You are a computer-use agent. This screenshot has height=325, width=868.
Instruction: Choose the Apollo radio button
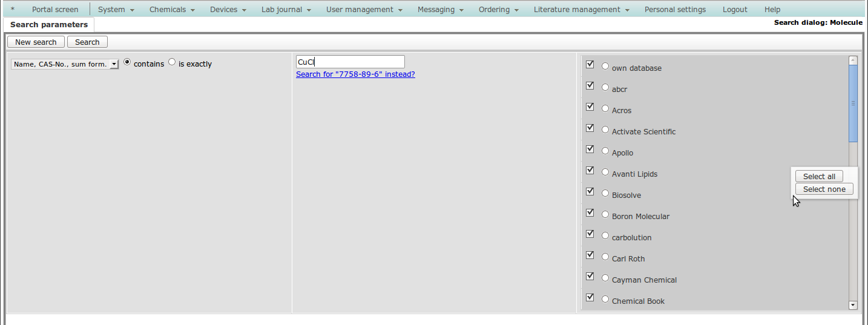605,151
